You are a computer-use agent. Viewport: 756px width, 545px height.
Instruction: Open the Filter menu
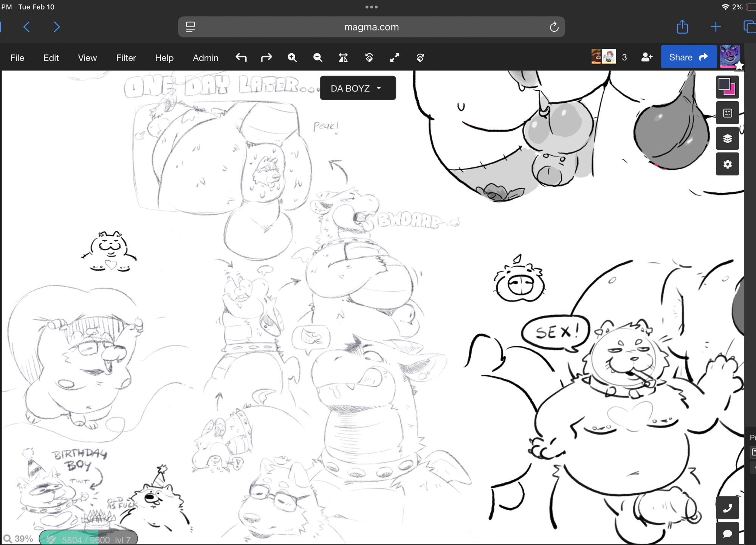pyautogui.click(x=126, y=58)
